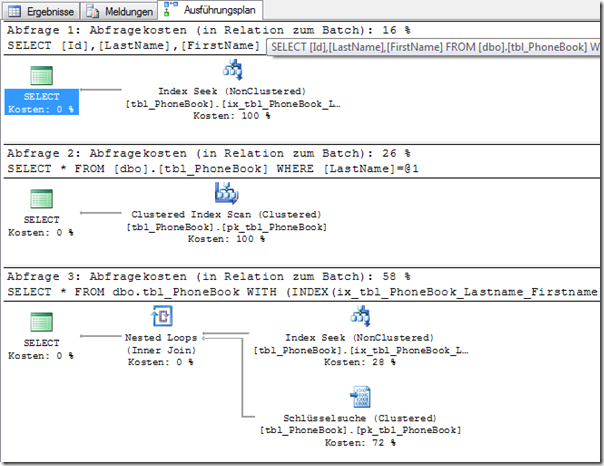The height and width of the screenshot is (466, 604).
Task: Click the Ergebnisse grid icon
Action: click(x=15, y=12)
